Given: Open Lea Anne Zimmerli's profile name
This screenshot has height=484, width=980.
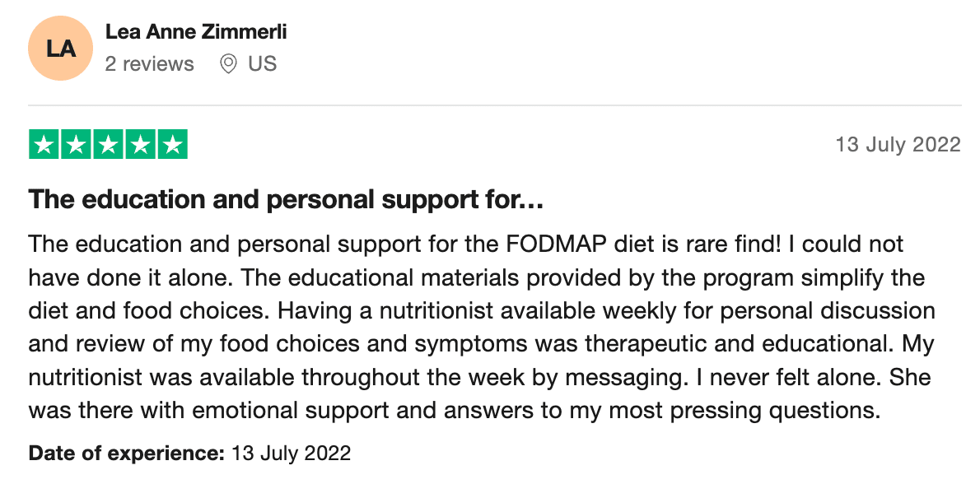Looking at the screenshot, I should pos(196,32).
